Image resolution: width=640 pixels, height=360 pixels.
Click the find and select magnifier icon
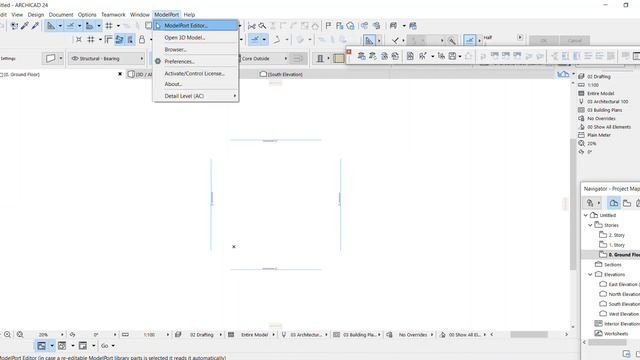click(x=262, y=26)
